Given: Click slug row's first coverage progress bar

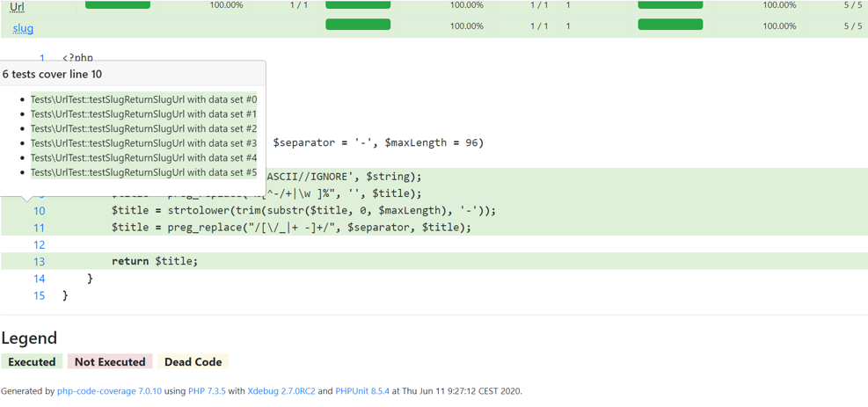Looking at the screenshot, I should coord(358,25).
